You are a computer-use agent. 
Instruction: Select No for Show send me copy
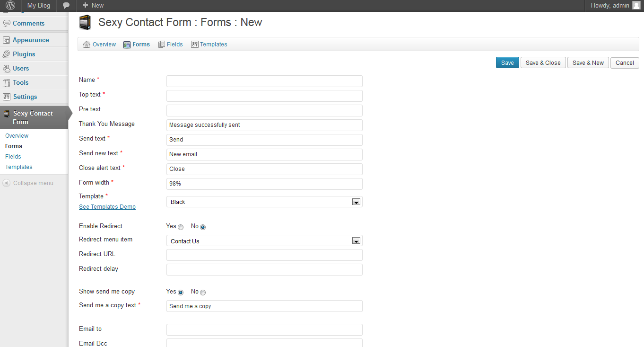coord(203,293)
